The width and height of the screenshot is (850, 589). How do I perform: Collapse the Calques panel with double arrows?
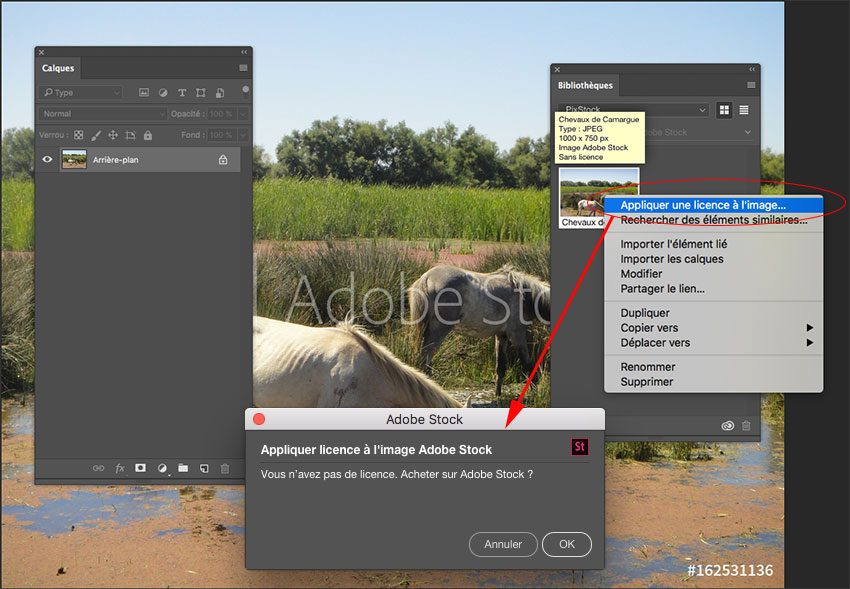click(244, 52)
